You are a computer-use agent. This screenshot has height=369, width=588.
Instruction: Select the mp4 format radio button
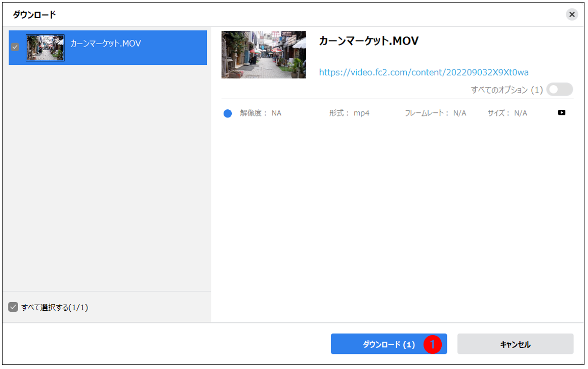pyautogui.click(x=227, y=113)
